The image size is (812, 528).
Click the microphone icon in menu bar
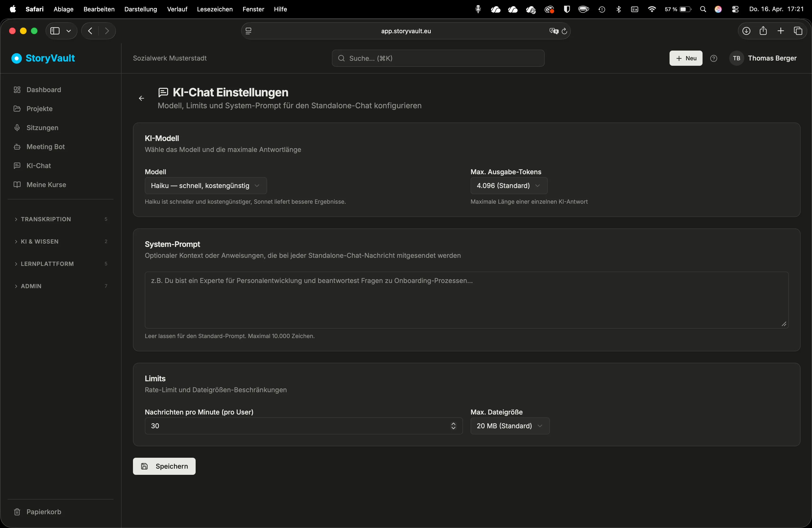pos(478,9)
